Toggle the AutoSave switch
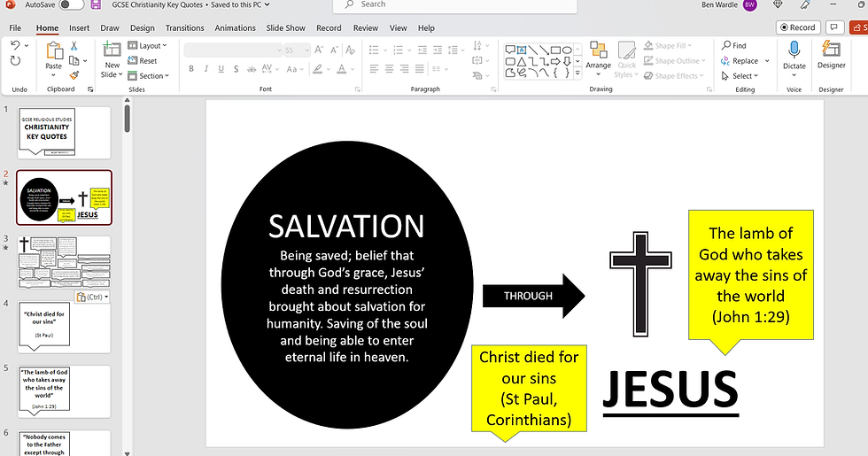 72,4
